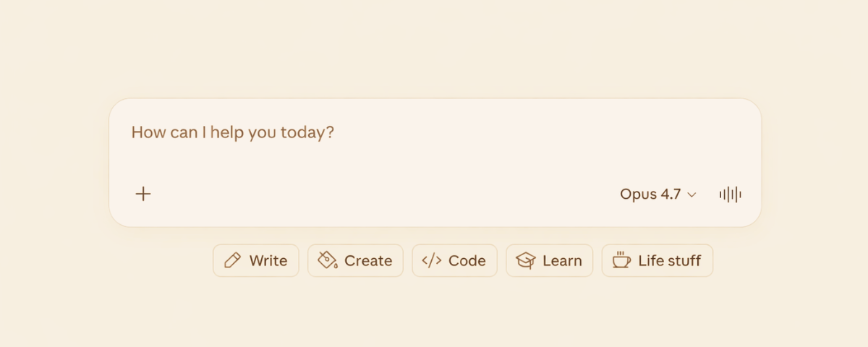868x347 pixels.
Task: Click the pencil icon on the Write chip
Action: point(232,260)
